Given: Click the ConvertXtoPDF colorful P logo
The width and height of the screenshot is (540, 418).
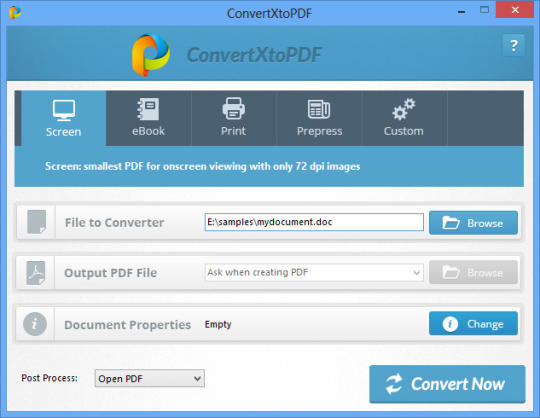Looking at the screenshot, I should click(x=151, y=55).
